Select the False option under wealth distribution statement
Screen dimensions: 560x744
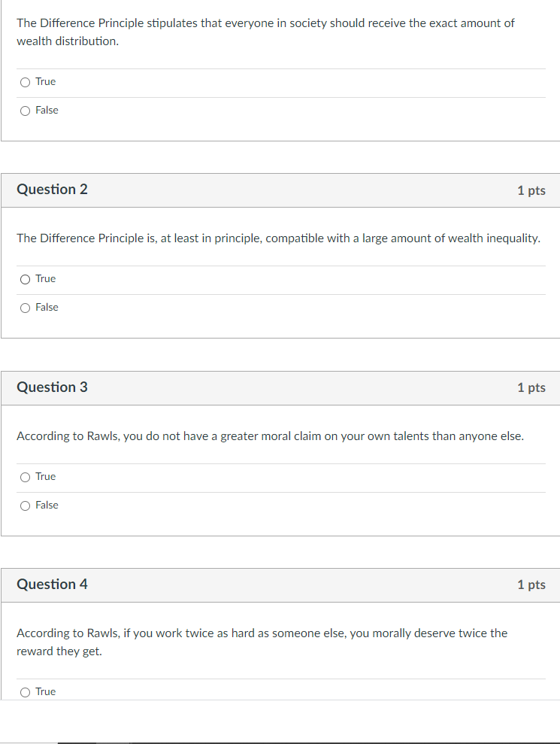point(24,110)
